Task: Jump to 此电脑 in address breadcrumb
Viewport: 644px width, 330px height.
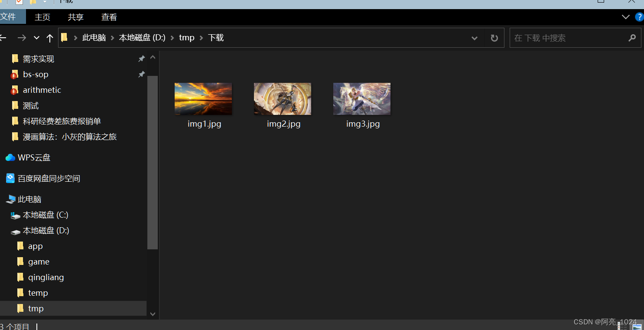Action: click(x=94, y=38)
